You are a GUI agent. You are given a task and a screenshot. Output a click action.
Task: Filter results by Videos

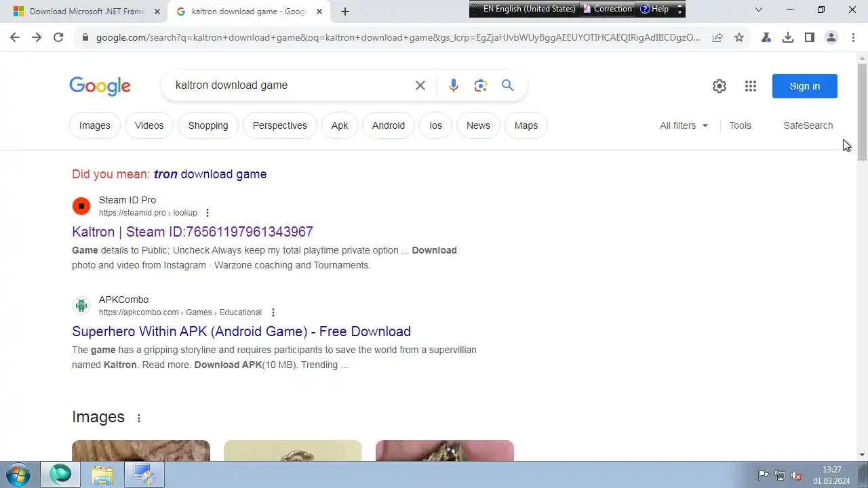(x=149, y=125)
